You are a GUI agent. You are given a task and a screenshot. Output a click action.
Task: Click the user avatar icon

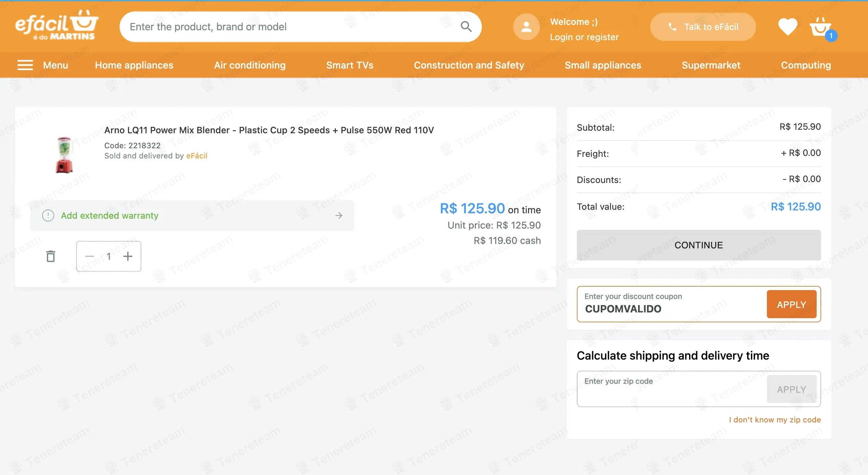(x=526, y=27)
